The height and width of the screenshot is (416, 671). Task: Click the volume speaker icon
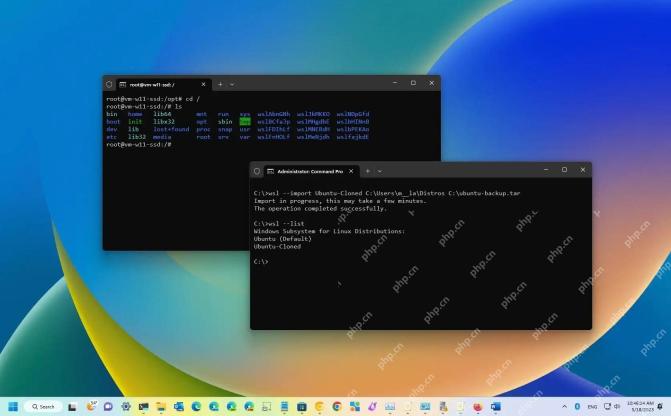[x=617, y=406]
